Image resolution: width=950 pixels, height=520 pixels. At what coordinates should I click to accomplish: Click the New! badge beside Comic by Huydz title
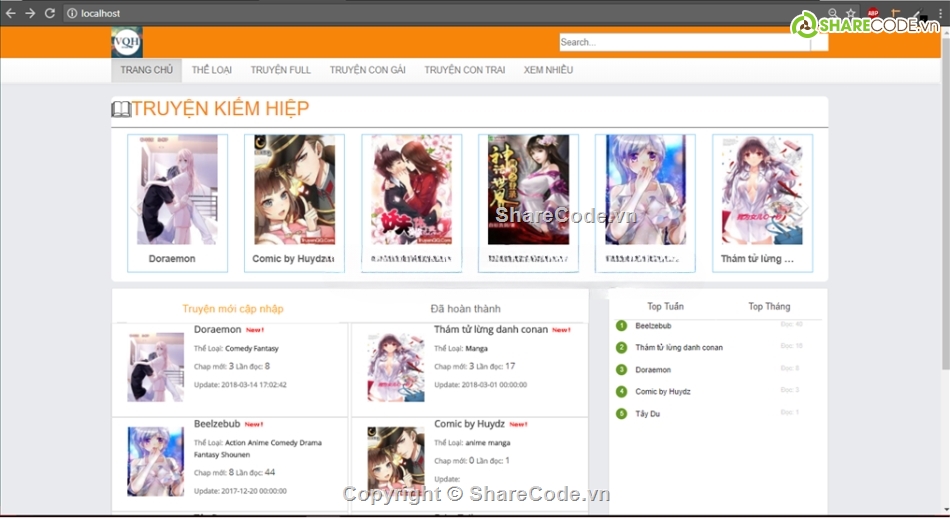click(518, 425)
